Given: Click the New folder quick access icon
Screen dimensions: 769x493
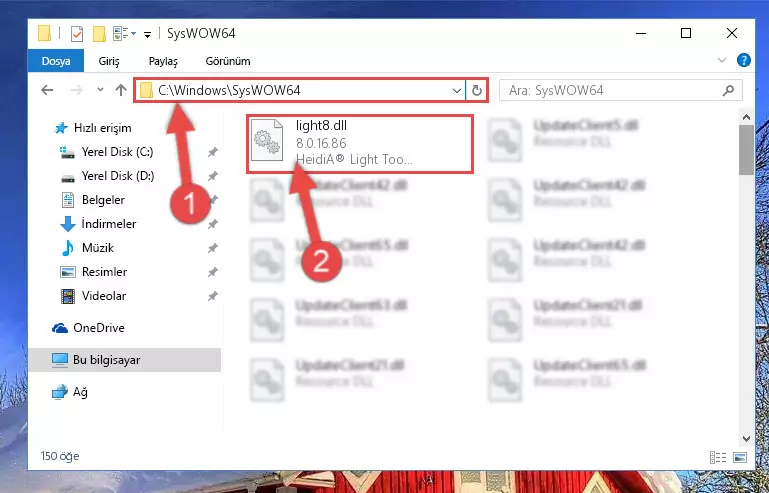Looking at the screenshot, I should pos(99,34).
